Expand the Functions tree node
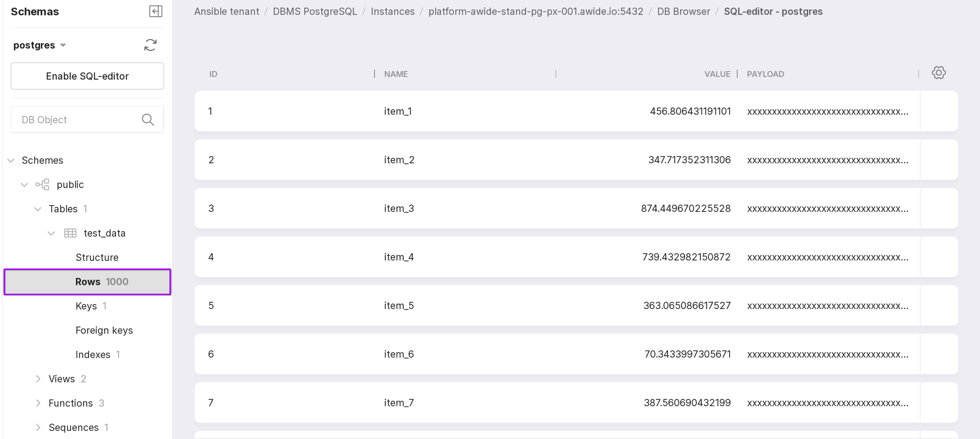This screenshot has width=980, height=439. 38,403
